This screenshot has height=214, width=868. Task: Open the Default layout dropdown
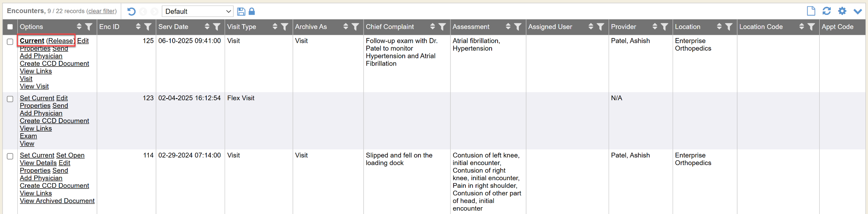(198, 11)
